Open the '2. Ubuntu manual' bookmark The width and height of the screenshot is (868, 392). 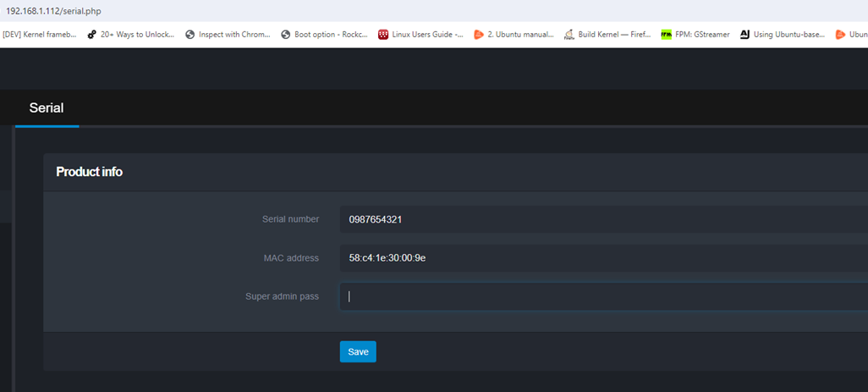click(x=514, y=35)
